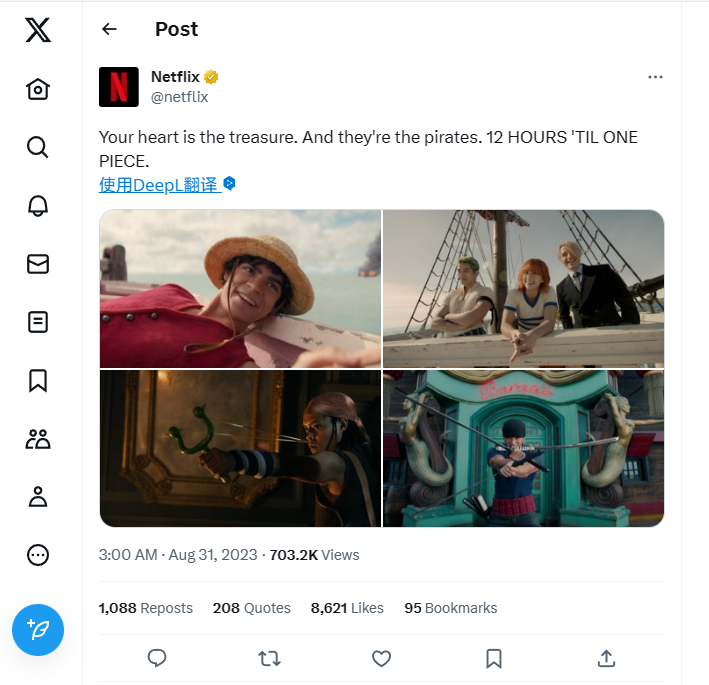The width and height of the screenshot is (709, 685).
Task: Open the Netflix profile avatar
Action: 119,87
